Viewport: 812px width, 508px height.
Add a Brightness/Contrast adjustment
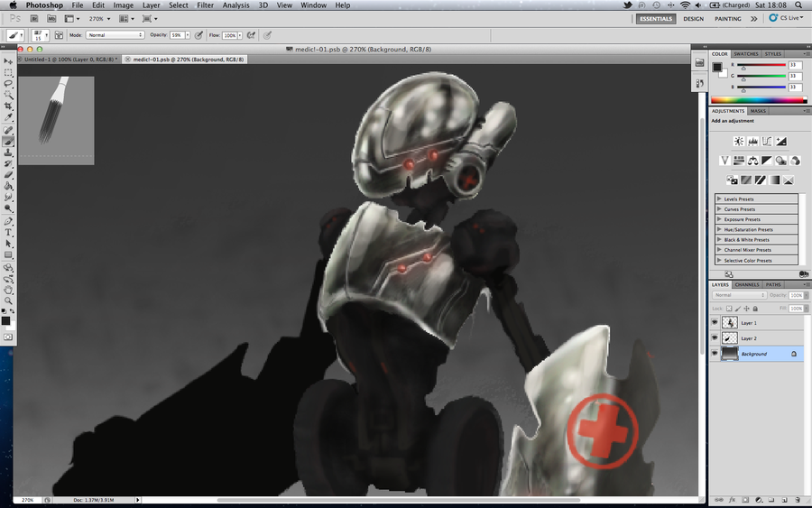point(738,142)
